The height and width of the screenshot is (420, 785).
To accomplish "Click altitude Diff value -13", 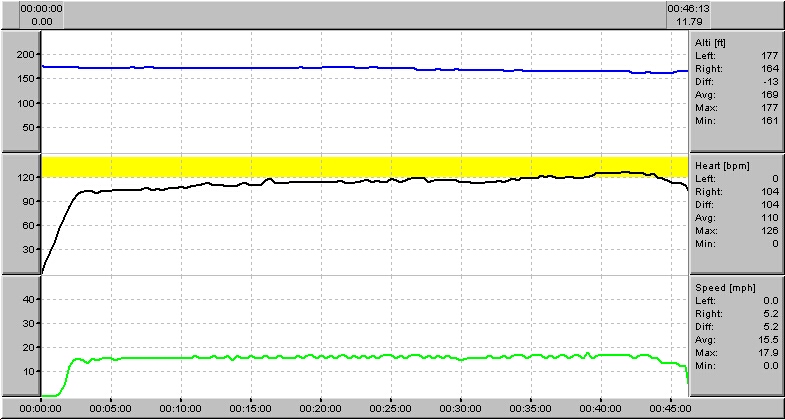I will pyautogui.click(x=771, y=82).
